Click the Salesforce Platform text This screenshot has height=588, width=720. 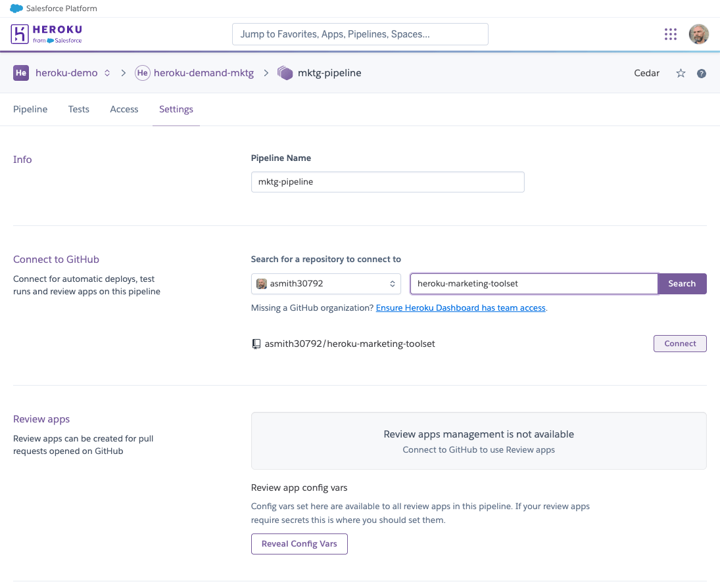pos(62,9)
